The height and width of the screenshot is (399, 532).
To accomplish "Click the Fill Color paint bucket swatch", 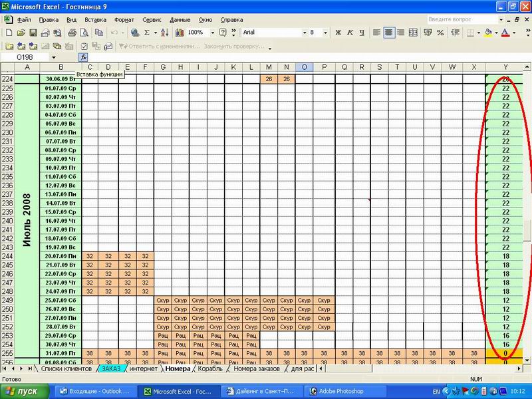I will click(488, 33).
